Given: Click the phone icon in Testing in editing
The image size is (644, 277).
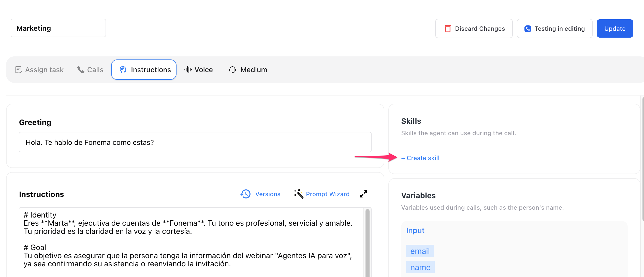Looking at the screenshot, I should click(528, 29).
